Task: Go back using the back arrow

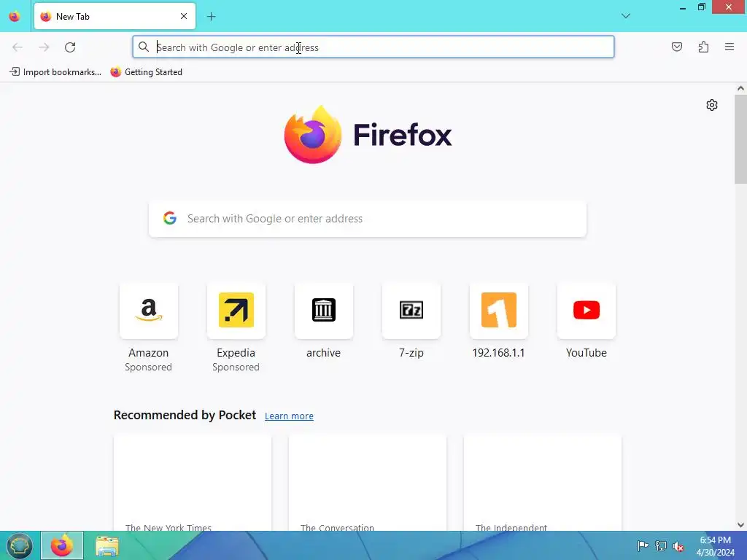Action: pos(18,47)
